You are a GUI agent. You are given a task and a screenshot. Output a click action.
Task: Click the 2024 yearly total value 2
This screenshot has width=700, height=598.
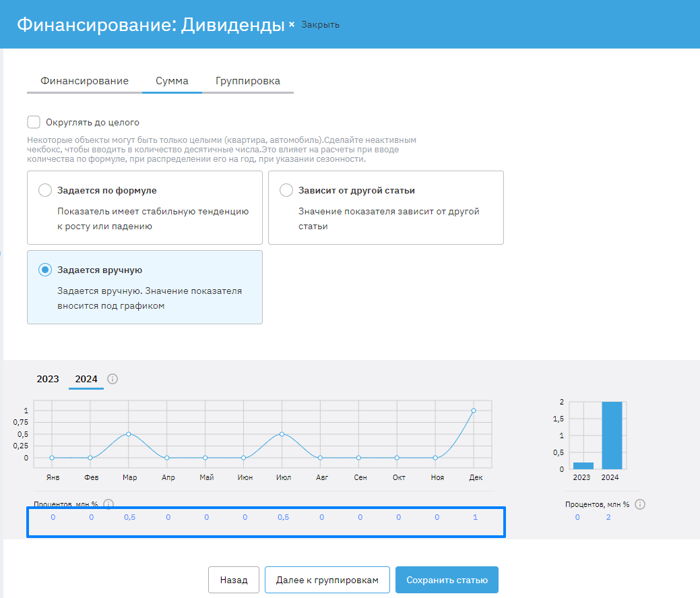(x=608, y=517)
